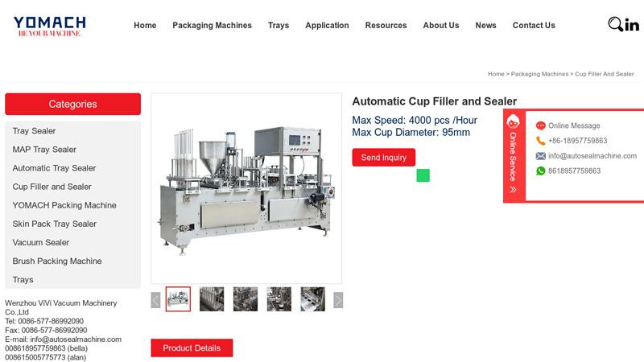The image size is (644, 362).
Task: Click the 008615005775773 (alan) number
Action: [x=46, y=357]
